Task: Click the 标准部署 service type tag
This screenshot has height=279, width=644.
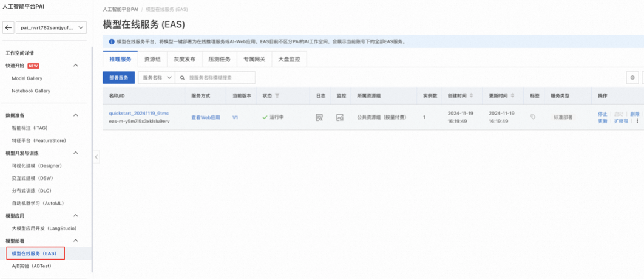Action: (563, 117)
